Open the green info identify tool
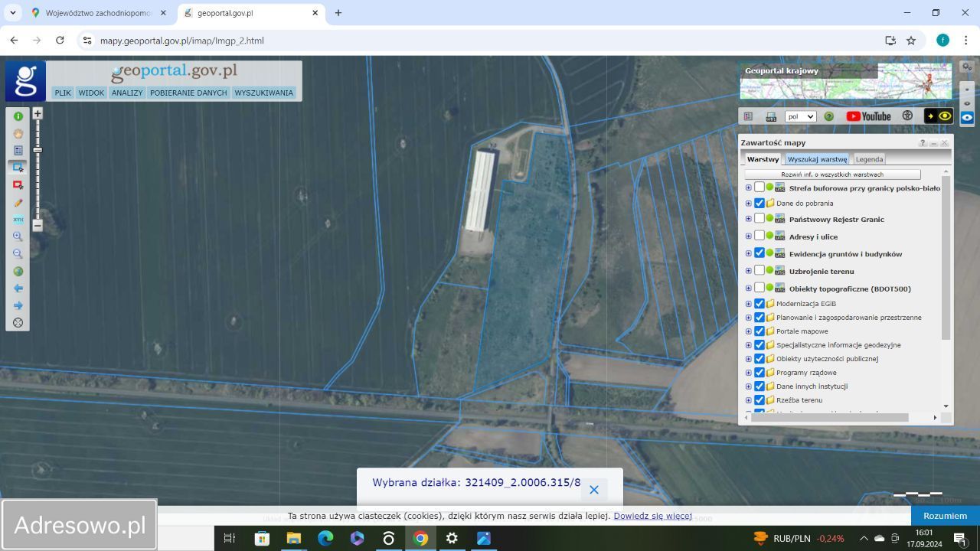The image size is (980, 551). pyautogui.click(x=18, y=116)
